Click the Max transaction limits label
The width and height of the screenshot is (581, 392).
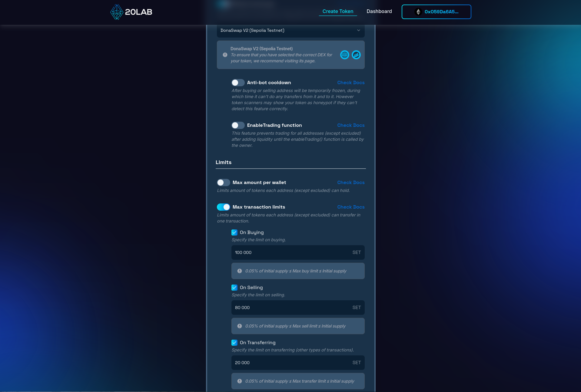[x=259, y=207]
